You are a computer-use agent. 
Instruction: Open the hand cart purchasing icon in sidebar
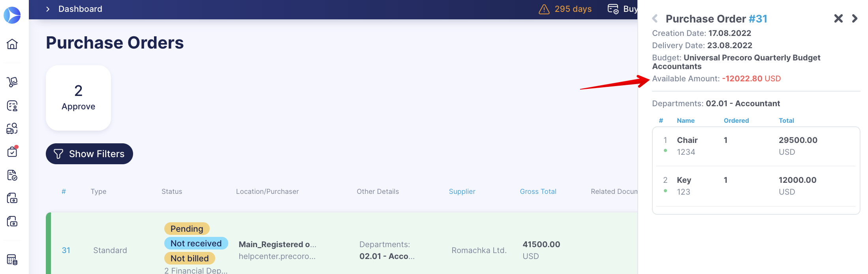click(12, 82)
